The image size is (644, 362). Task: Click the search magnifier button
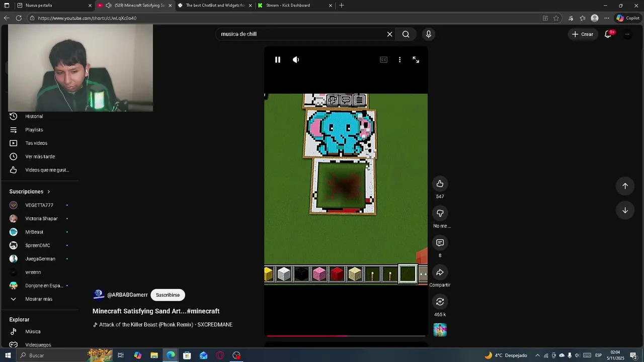pos(406,34)
